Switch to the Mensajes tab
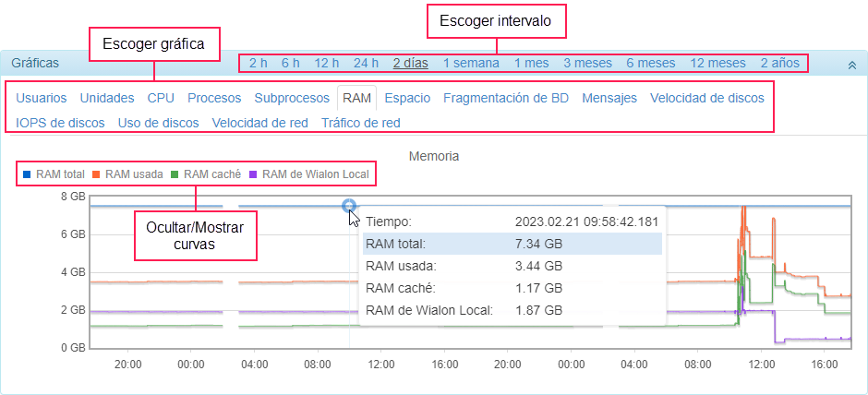868x395 pixels. click(609, 98)
